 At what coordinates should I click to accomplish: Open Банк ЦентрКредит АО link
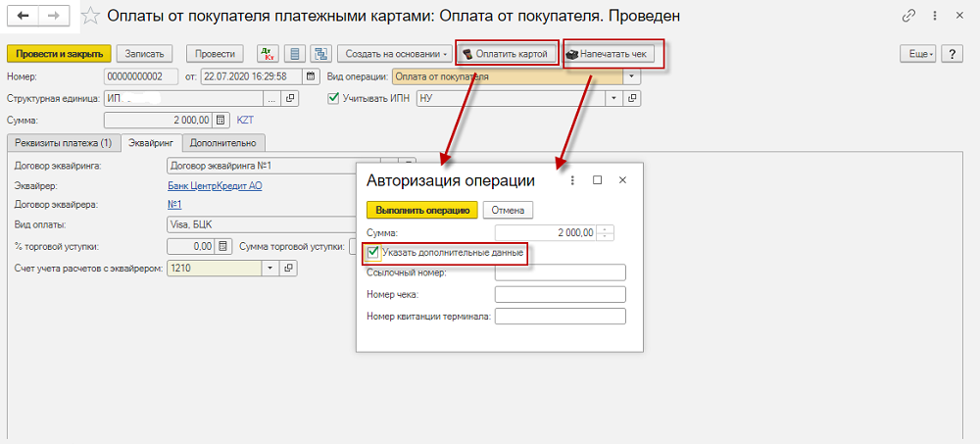pos(215,185)
